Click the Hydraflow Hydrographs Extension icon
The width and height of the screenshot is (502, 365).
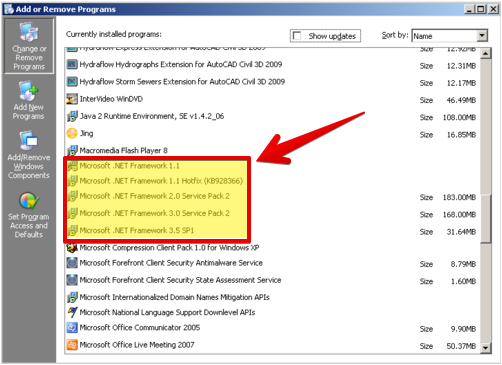[x=72, y=64]
